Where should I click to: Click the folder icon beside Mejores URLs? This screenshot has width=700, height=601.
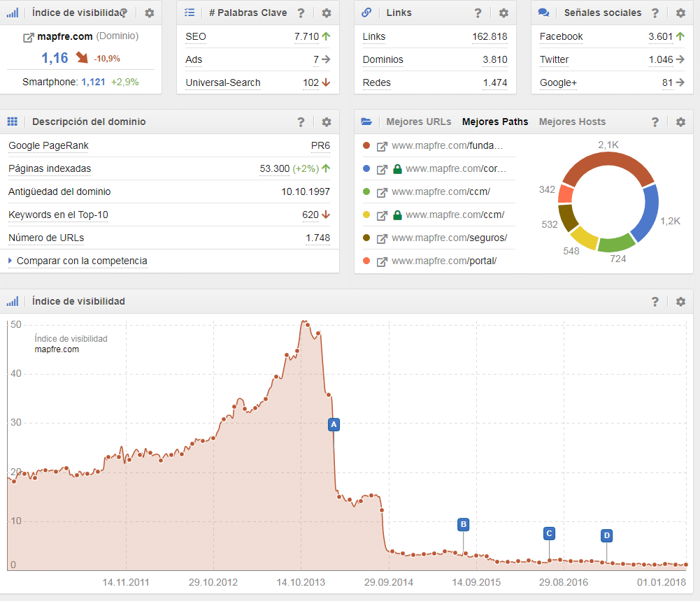366,122
